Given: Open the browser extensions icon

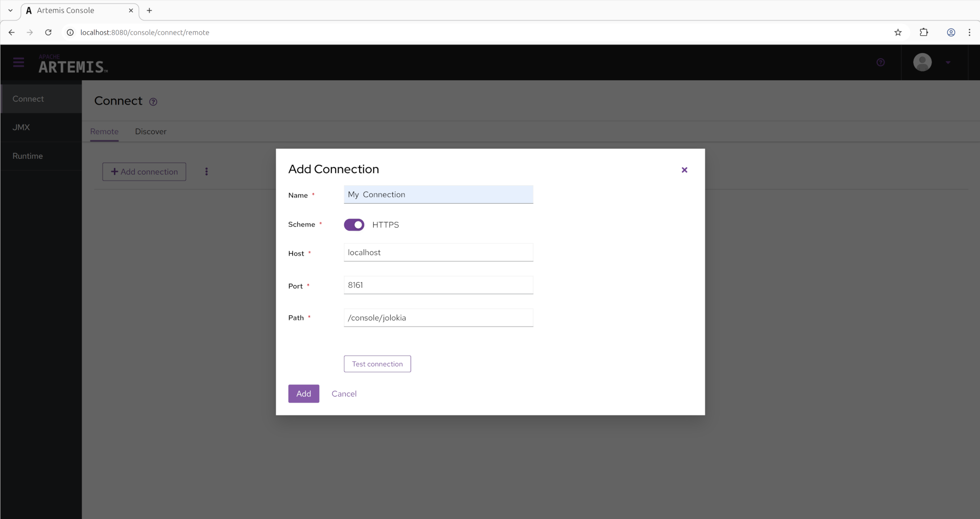Looking at the screenshot, I should pos(924,32).
